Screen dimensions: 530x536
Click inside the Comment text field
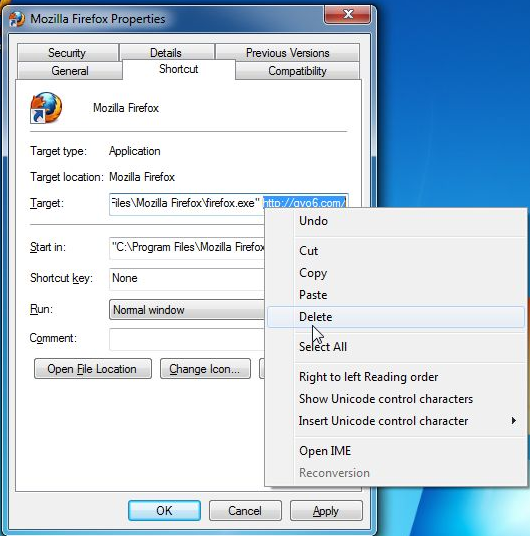(x=187, y=339)
